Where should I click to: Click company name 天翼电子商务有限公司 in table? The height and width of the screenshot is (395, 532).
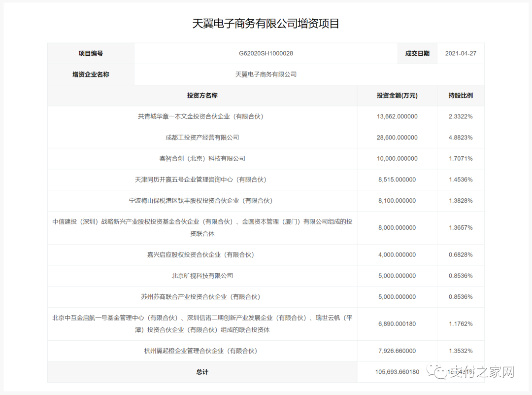266,74
